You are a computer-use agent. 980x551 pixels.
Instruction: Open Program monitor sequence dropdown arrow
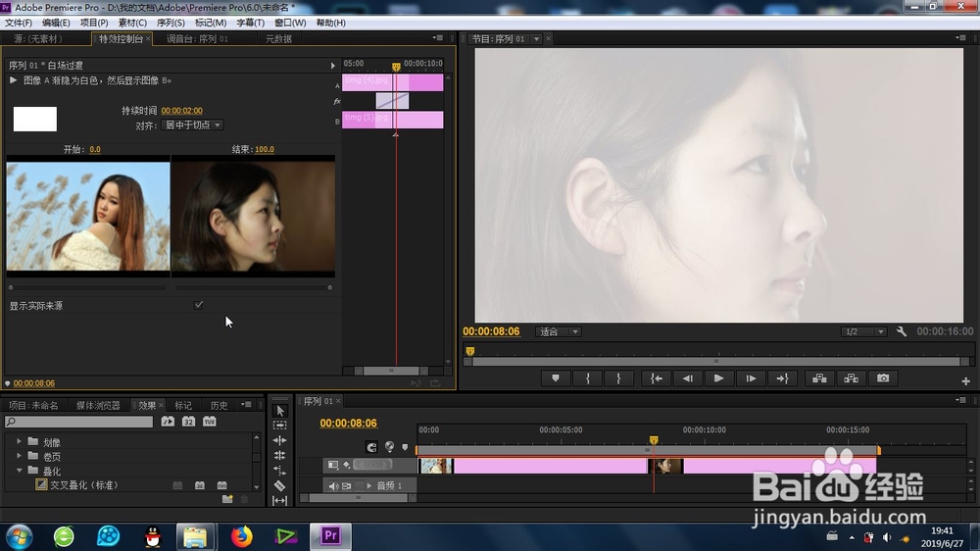pyautogui.click(x=536, y=39)
